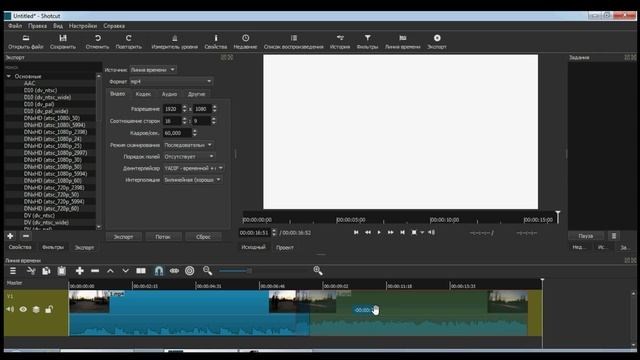Open the player zoom dropdown arrow
Viewport: 640px width, 360px height.
[422, 232]
